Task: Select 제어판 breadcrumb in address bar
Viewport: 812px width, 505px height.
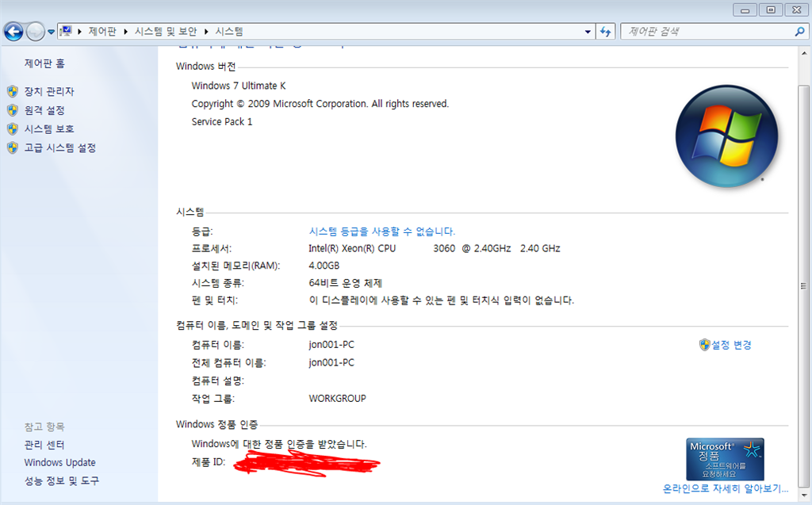Action: (x=102, y=32)
